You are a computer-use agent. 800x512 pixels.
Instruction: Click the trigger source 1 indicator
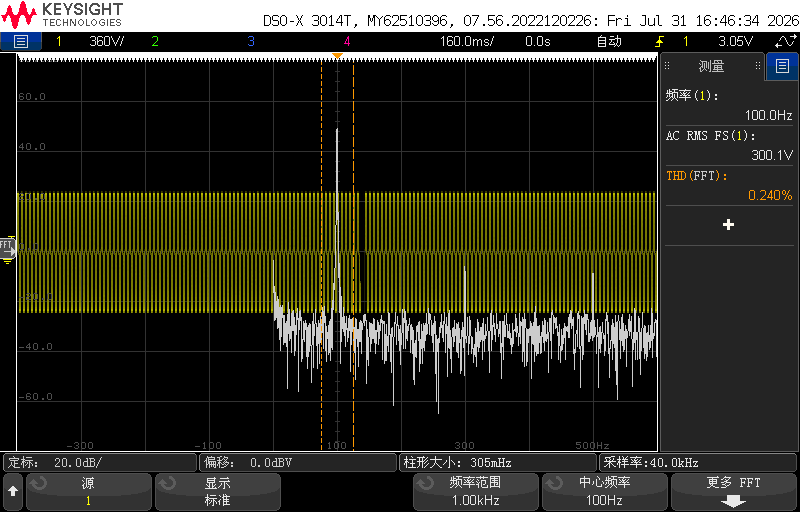(685, 41)
